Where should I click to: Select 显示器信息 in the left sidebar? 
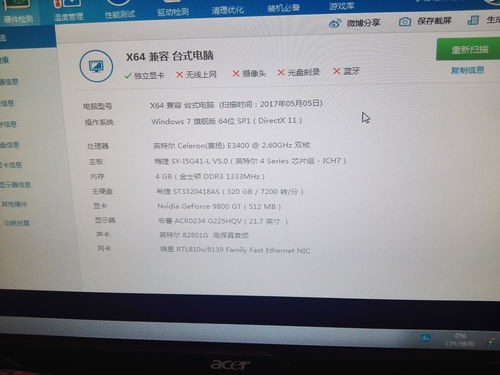point(16,184)
